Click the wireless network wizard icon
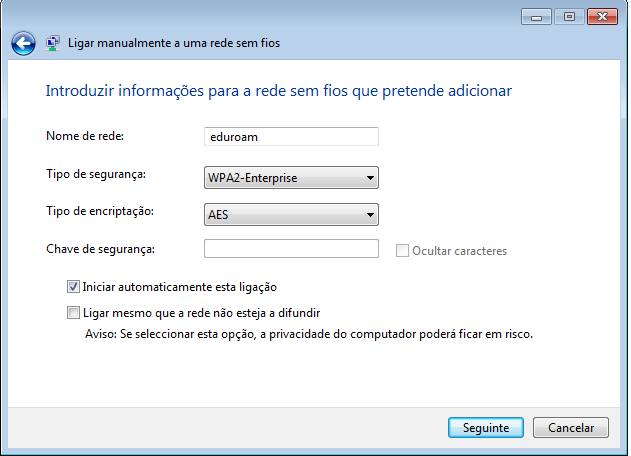This screenshot has width=631, height=456. [53, 43]
